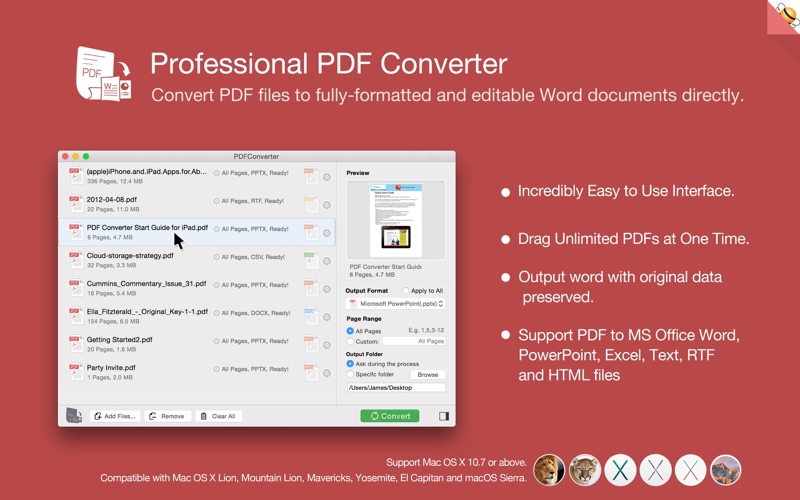Click the PDF Converter logo in bottom toolbar
800x500 pixels.
click(x=74, y=416)
